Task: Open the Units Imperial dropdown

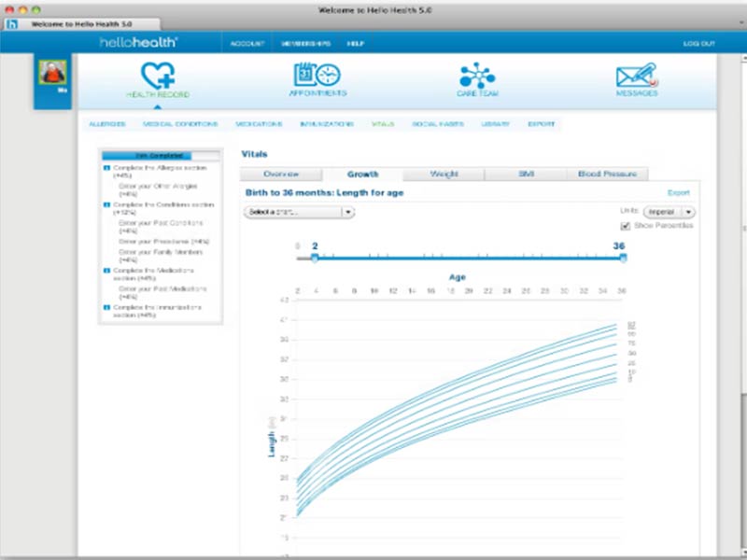Action: pyautogui.click(x=669, y=212)
